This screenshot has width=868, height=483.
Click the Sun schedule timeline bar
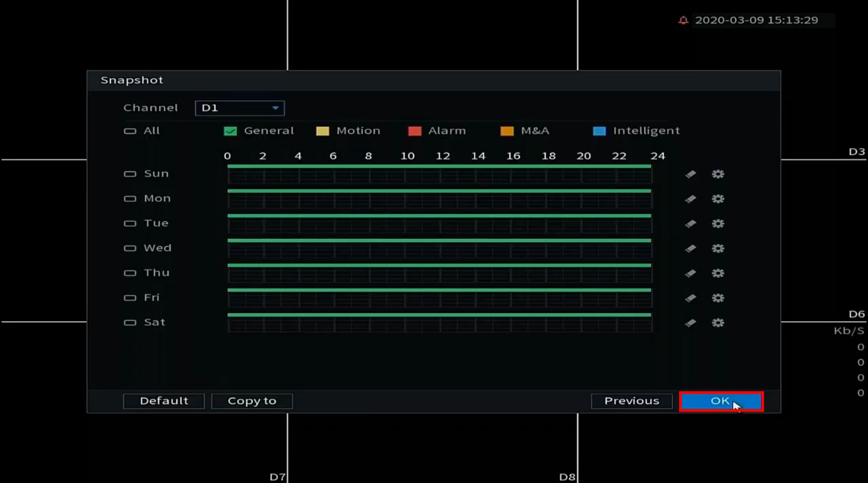pyautogui.click(x=440, y=174)
